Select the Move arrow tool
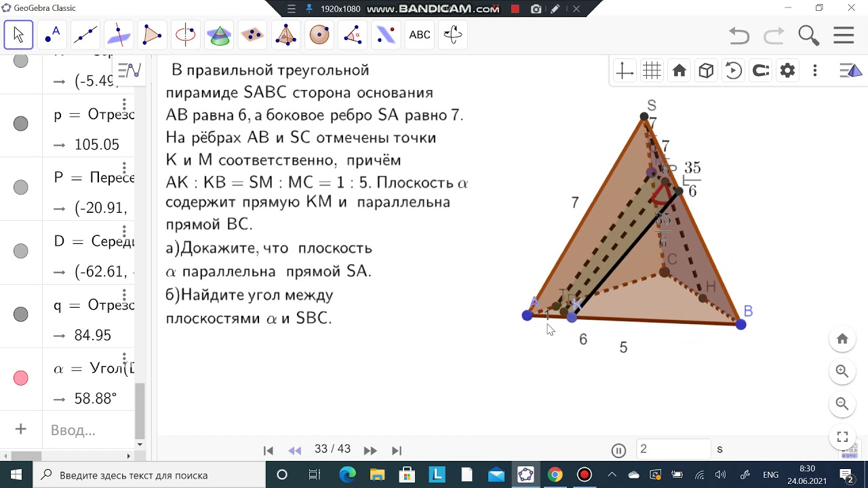The image size is (868, 488). pyautogui.click(x=18, y=35)
